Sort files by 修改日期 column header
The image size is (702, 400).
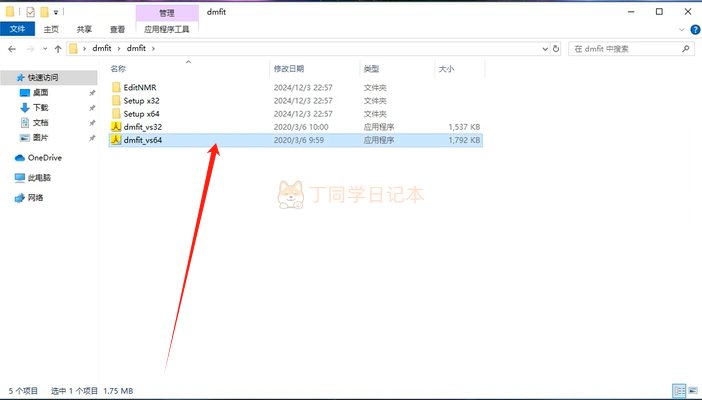coord(287,68)
